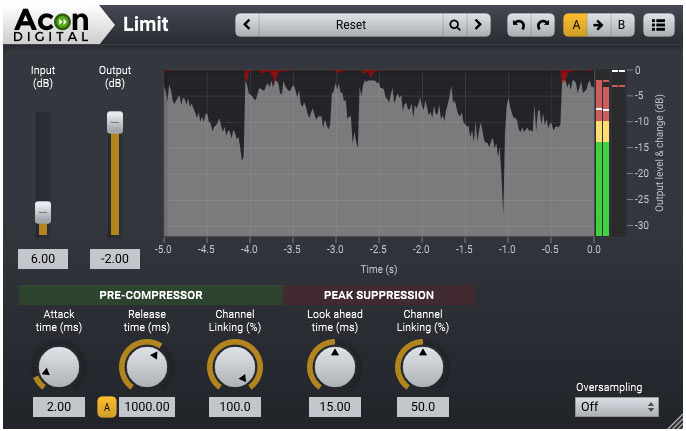Image resolution: width=686 pixels, height=431 pixels.
Task: Click the -3.0 mark on time axis
Action: click(x=335, y=249)
